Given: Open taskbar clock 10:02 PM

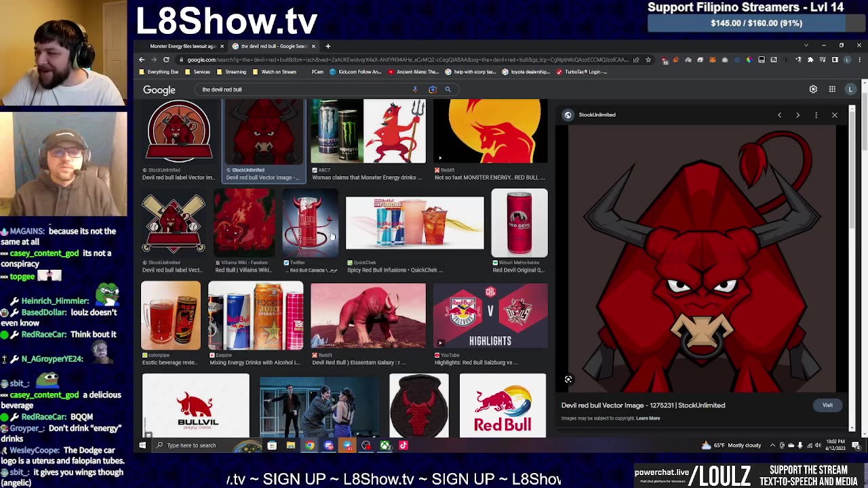Looking at the screenshot, I should tap(835, 445).
